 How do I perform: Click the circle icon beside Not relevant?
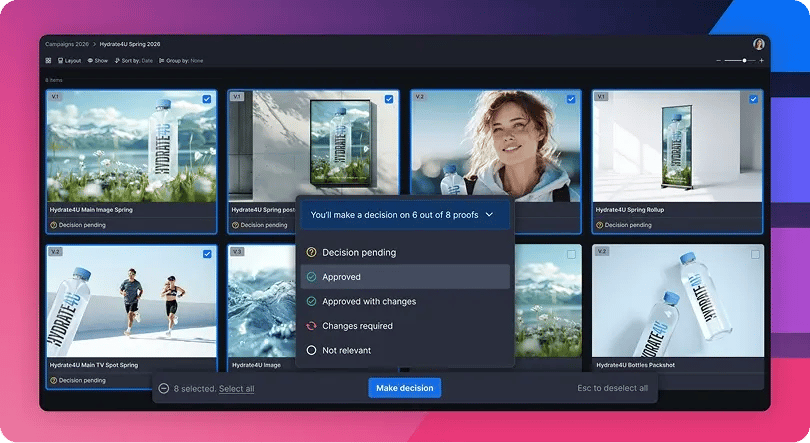(311, 350)
